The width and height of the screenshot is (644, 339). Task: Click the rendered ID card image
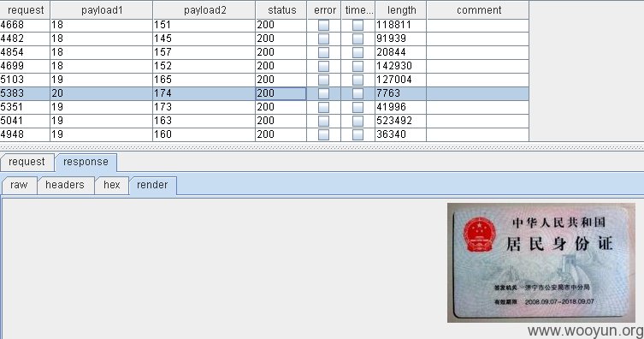541,263
